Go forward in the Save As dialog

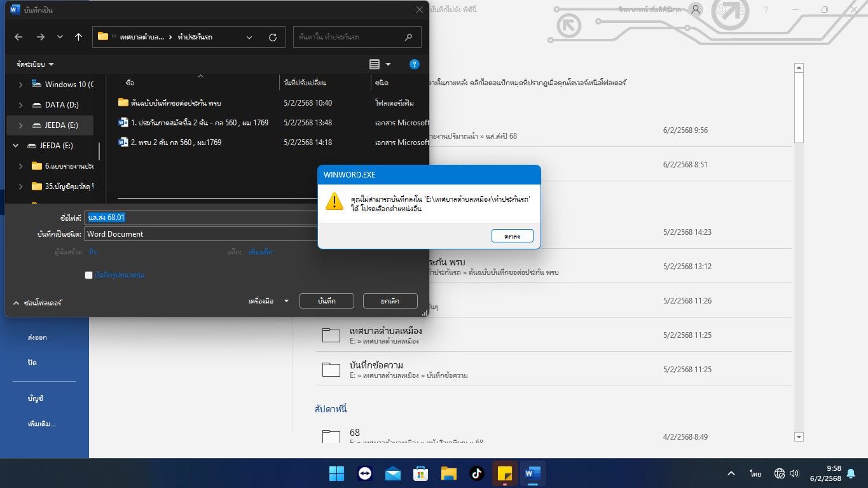point(40,37)
